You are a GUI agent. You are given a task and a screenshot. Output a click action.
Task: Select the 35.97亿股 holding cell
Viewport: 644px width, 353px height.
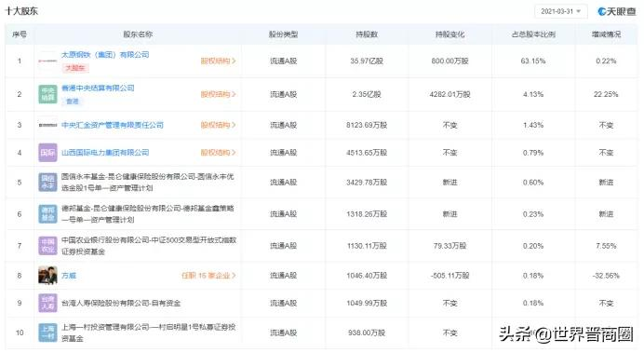(367, 61)
